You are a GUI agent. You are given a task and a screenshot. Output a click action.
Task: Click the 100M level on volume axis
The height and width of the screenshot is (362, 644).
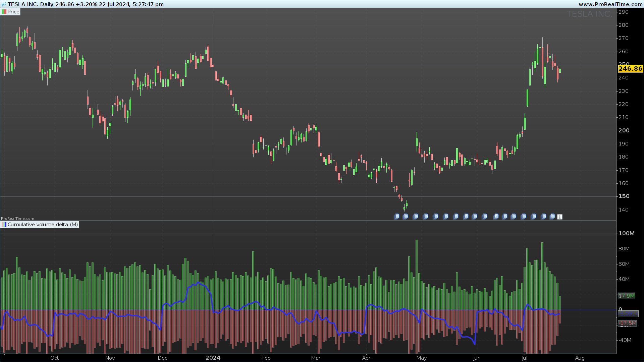[x=626, y=233]
